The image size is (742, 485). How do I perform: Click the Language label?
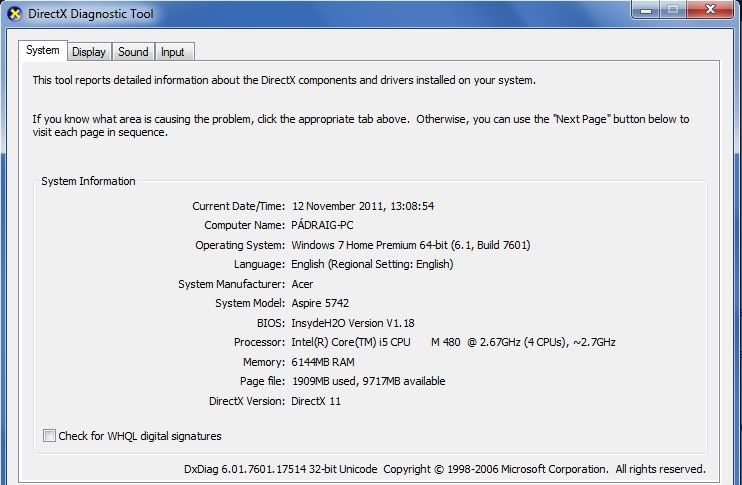[259, 264]
